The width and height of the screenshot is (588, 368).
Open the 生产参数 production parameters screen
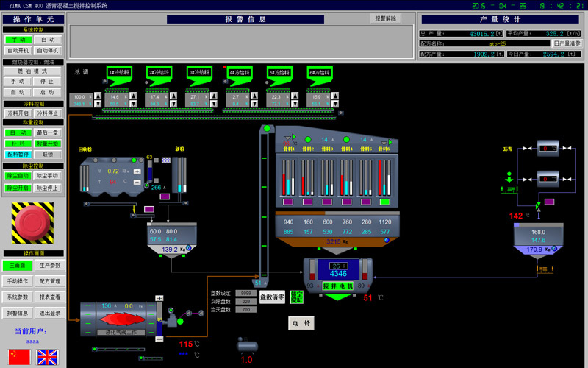[x=49, y=265]
